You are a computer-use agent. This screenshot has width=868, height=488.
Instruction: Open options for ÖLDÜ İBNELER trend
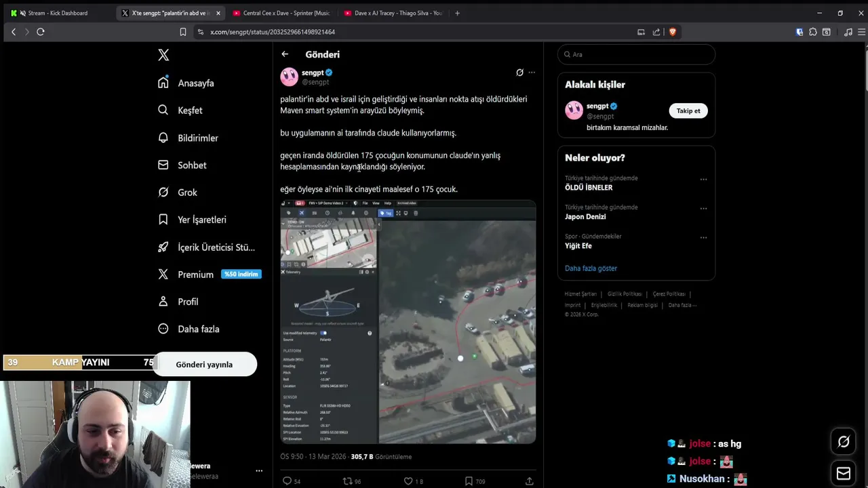pos(703,180)
